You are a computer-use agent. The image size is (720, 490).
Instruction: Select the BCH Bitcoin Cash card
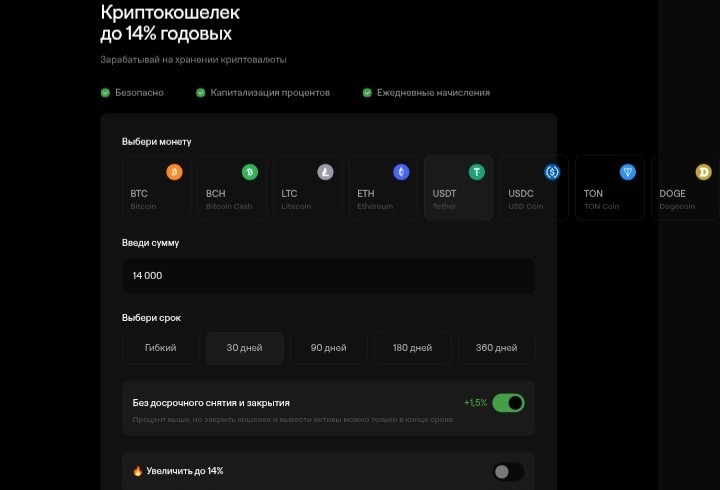click(x=232, y=188)
